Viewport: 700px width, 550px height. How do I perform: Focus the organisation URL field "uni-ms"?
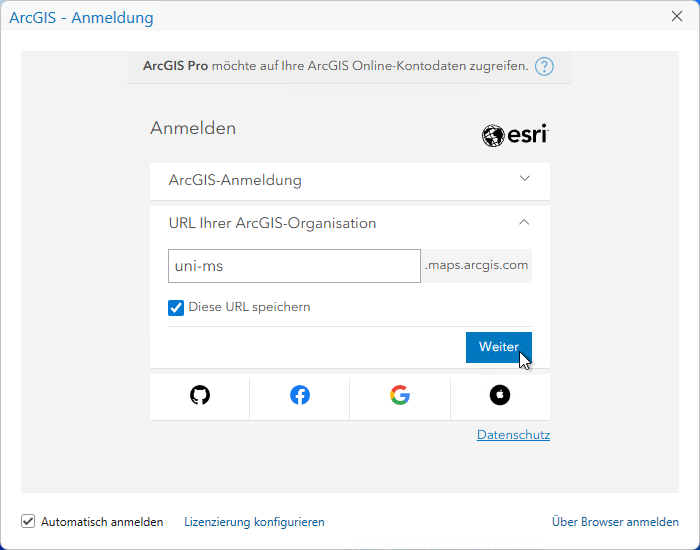294,266
